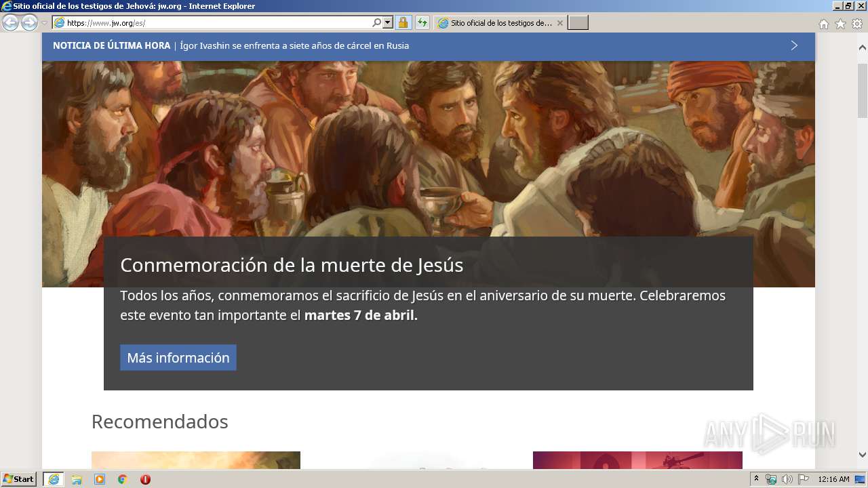This screenshot has height=488, width=868.
Task: Advance the news banner with the right chevron
Action: click(794, 45)
